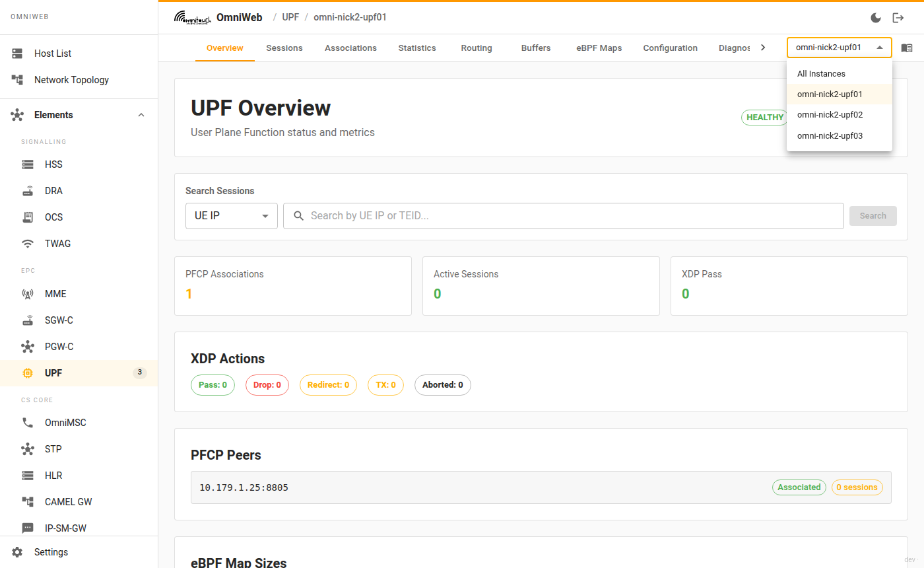Viewport: 924px width, 568px height.
Task: Click the TWAG wifi icon
Action: [x=28, y=244]
